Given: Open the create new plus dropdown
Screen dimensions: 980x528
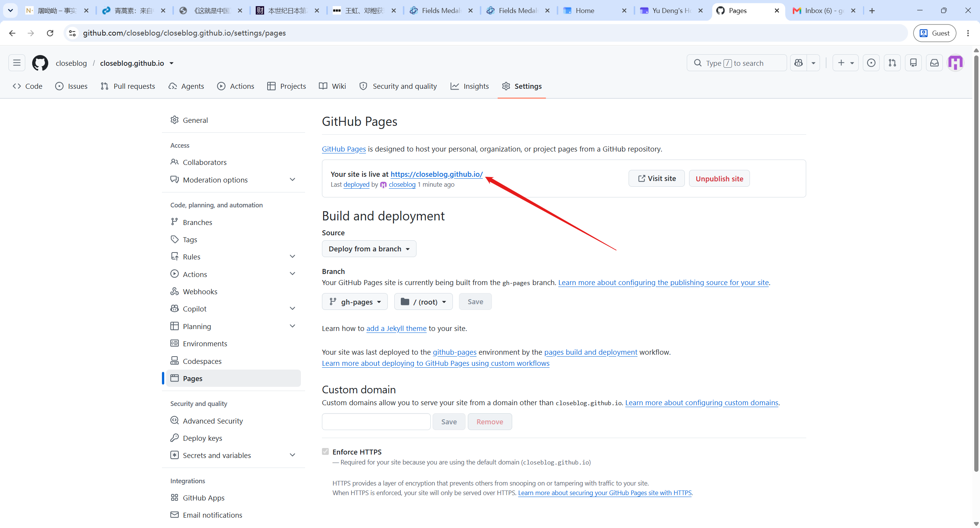Looking at the screenshot, I should [845, 63].
